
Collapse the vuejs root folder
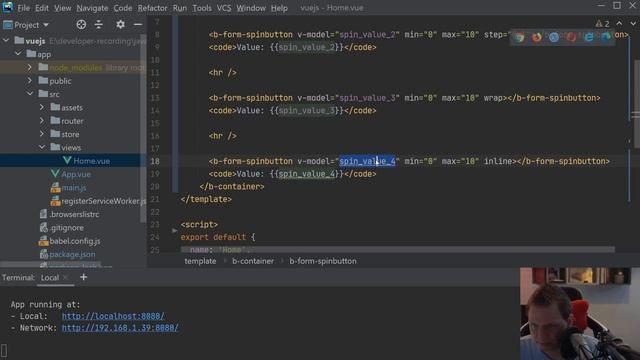point(6,40)
